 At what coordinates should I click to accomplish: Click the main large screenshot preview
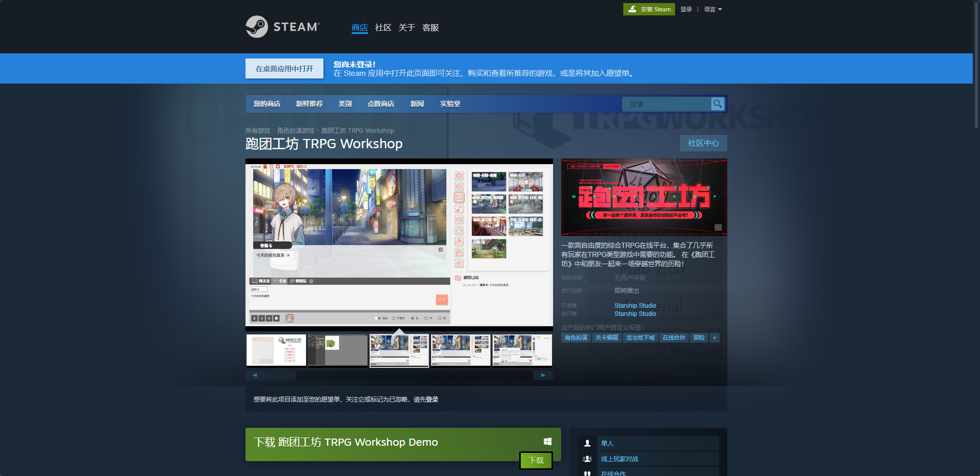pos(399,245)
